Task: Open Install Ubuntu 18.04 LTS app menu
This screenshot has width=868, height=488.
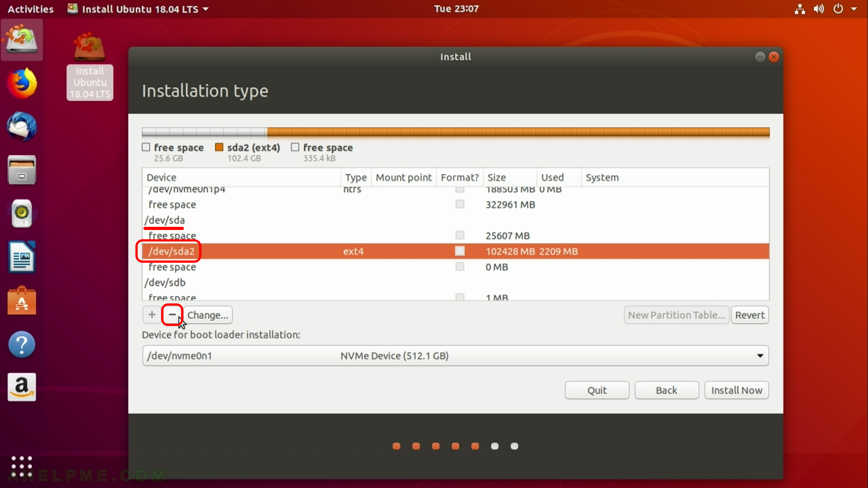Action: click(138, 9)
